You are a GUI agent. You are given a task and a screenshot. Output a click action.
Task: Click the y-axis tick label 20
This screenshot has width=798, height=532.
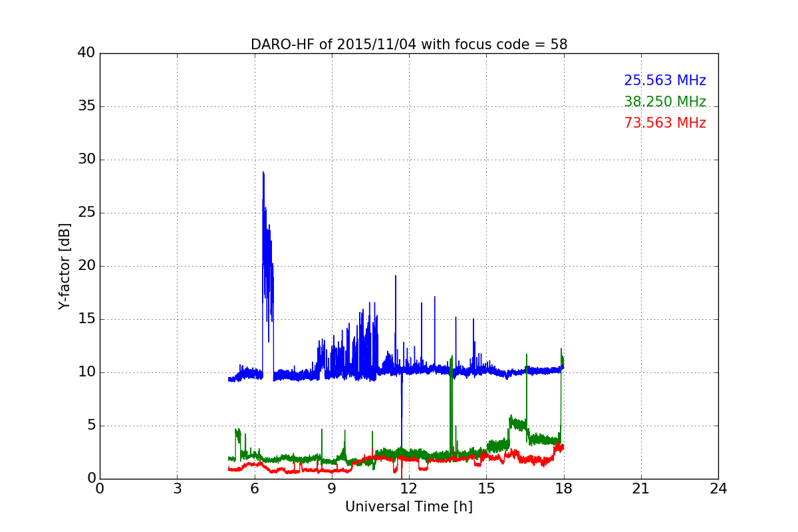pyautogui.click(x=86, y=266)
